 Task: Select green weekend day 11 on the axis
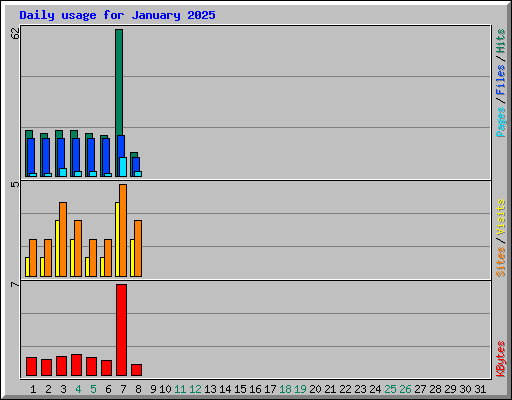(x=180, y=389)
